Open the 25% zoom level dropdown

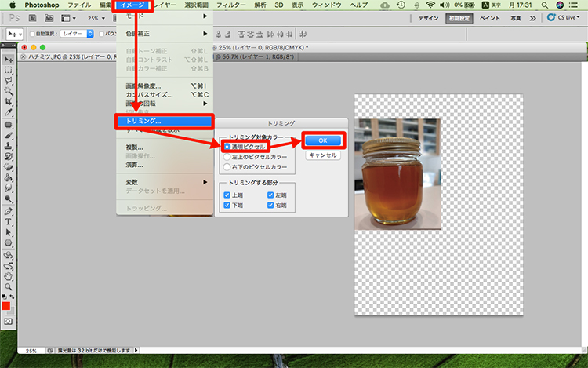pos(96,18)
